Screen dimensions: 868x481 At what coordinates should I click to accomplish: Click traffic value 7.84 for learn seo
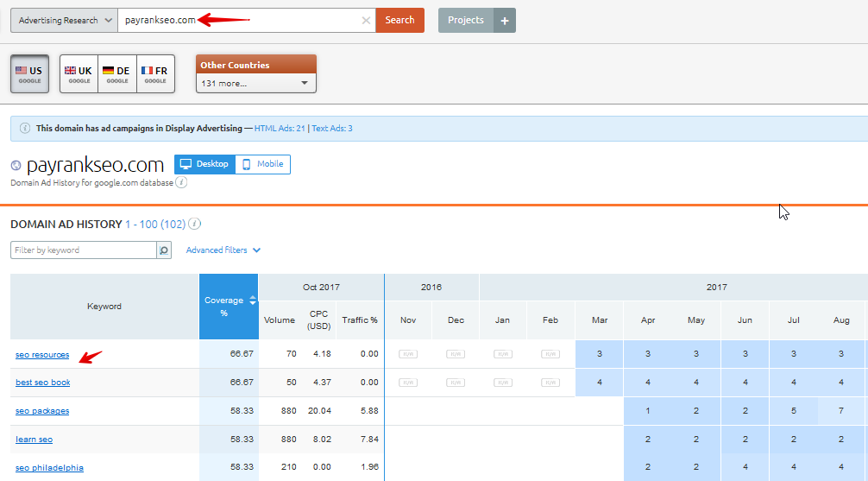(369, 440)
